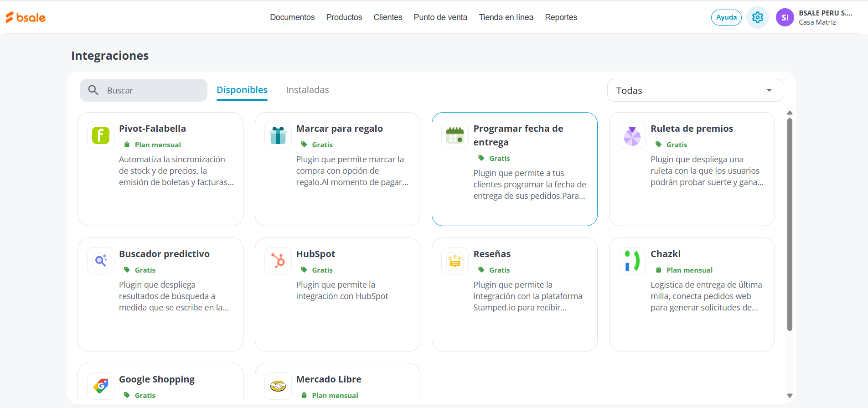Click the HubSpot description text

342,290
